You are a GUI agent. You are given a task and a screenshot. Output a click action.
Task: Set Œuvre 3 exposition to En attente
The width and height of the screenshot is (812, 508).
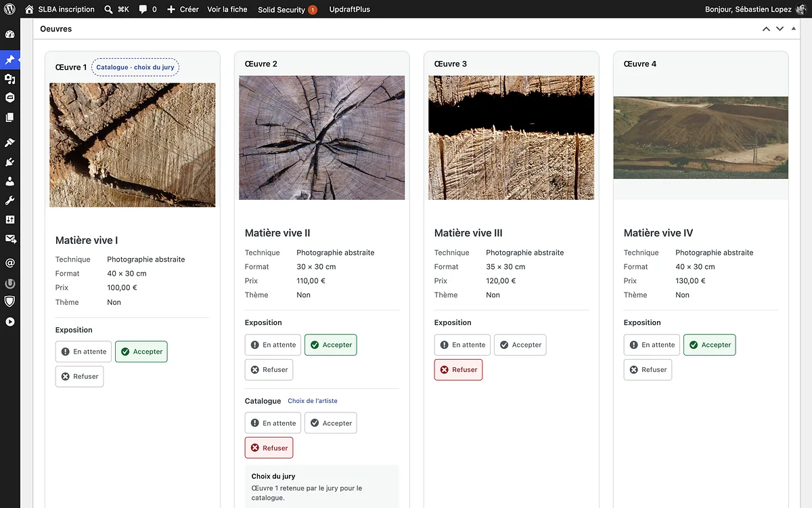tap(462, 345)
